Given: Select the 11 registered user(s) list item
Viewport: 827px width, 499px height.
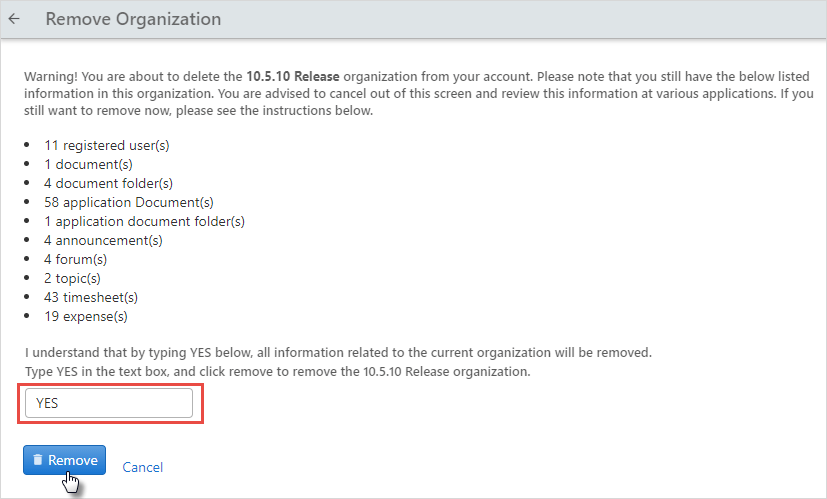Looking at the screenshot, I should click(107, 146).
